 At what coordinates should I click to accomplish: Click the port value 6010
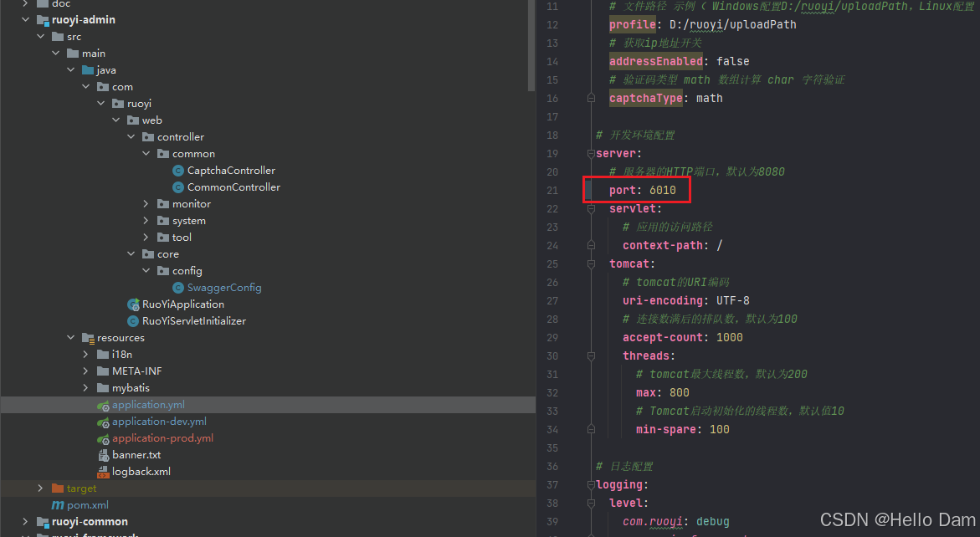tap(663, 191)
